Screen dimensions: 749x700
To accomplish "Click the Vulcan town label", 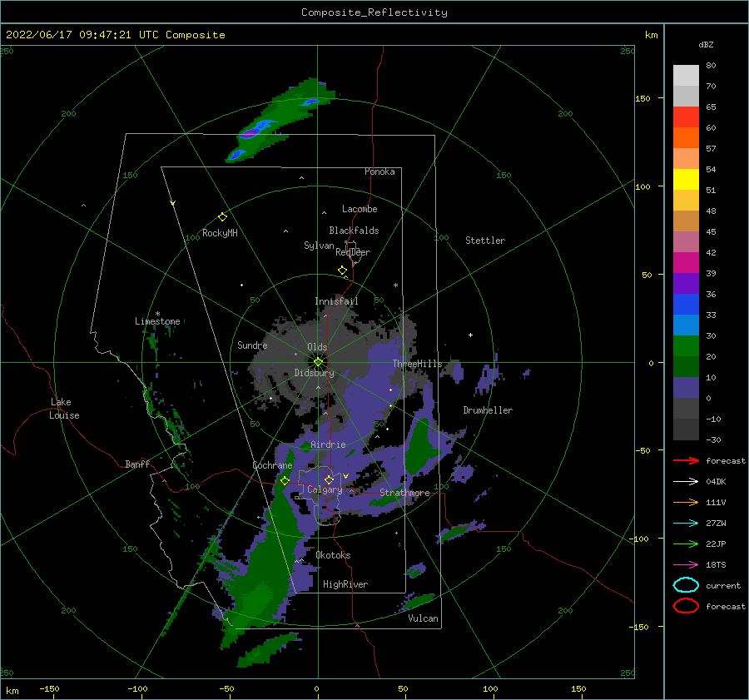I will click(423, 618).
